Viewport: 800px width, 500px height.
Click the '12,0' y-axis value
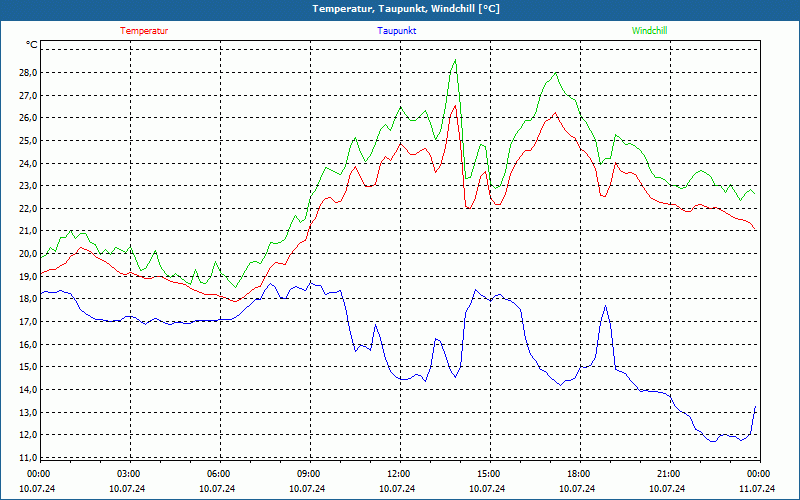point(28,435)
